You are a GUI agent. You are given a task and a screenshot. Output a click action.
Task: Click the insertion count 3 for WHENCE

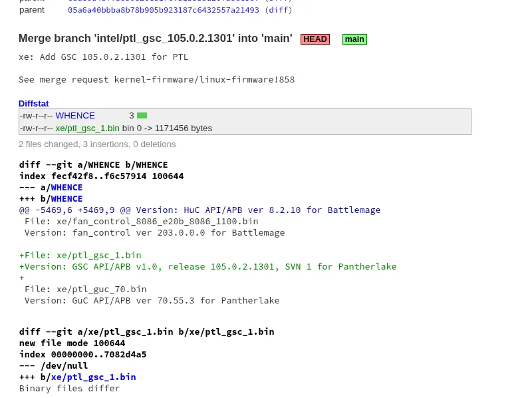(131, 116)
